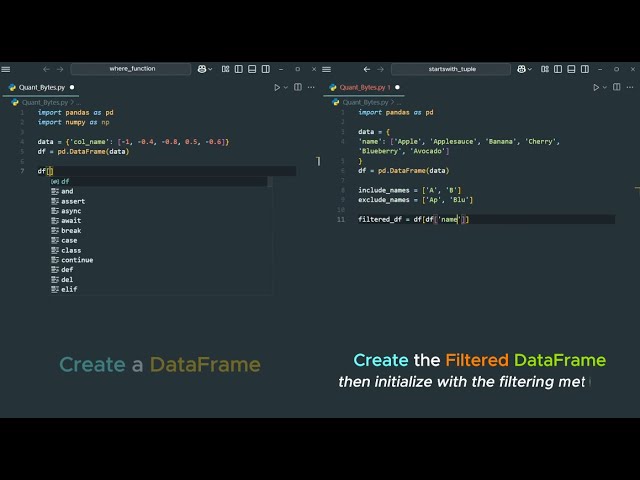This screenshot has width=640, height=480.
Task: Expand run options dropdown in startswith_tuple window
Action: tap(605, 87)
